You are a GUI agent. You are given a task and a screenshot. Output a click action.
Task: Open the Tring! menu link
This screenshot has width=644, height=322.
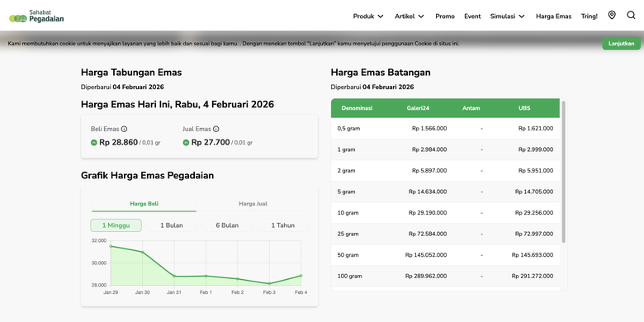(590, 17)
